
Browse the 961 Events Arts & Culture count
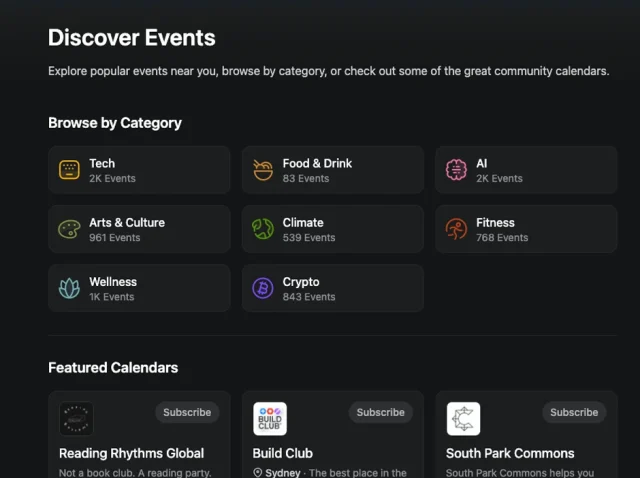(112, 238)
